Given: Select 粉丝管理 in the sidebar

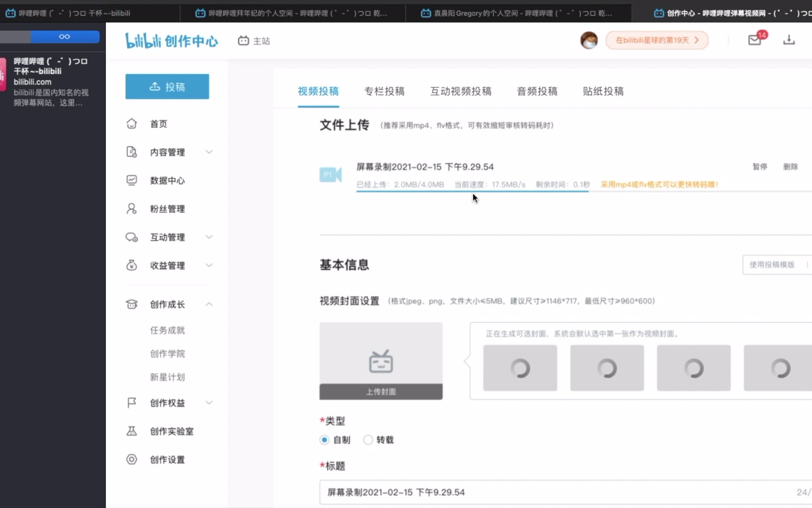Looking at the screenshot, I should click(168, 208).
